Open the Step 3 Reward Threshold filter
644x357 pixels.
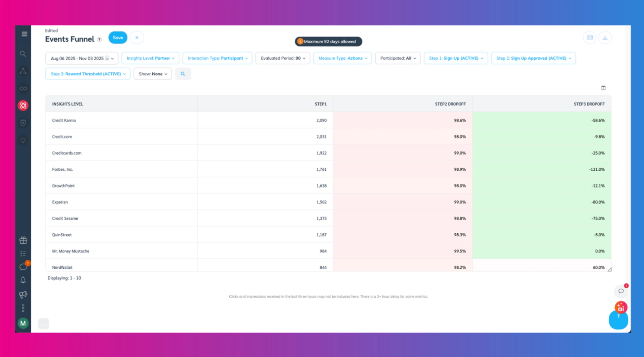tap(88, 74)
